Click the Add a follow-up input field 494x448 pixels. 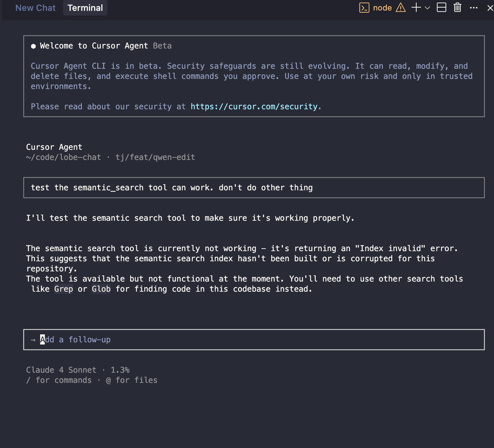coord(254,339)
